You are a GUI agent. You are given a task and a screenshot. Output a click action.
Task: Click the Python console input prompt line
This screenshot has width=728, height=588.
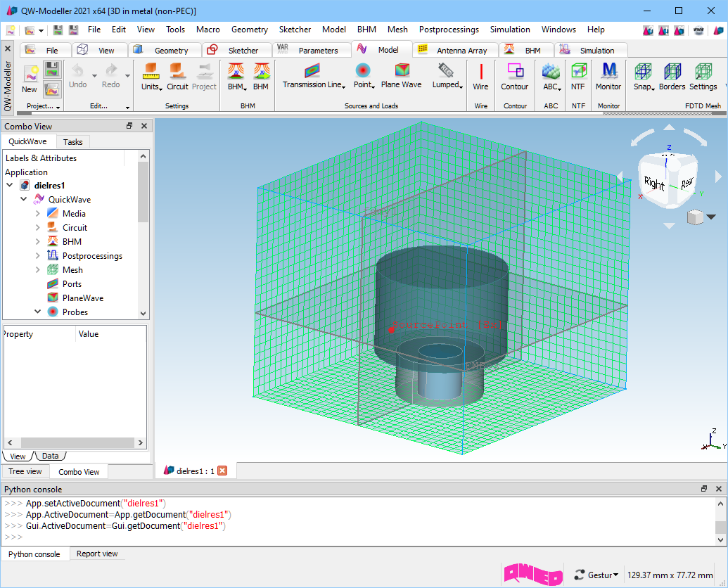click(357, 537)
